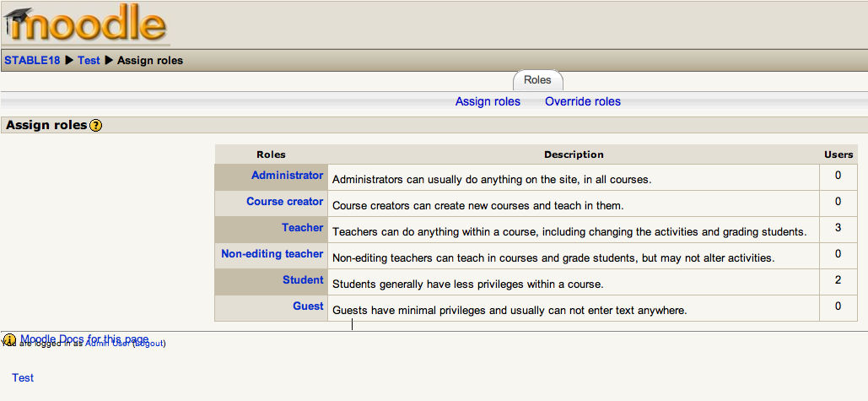Screen dimensions: 868x401
Task: Open the Student role link
Action: tap(304, 279)
